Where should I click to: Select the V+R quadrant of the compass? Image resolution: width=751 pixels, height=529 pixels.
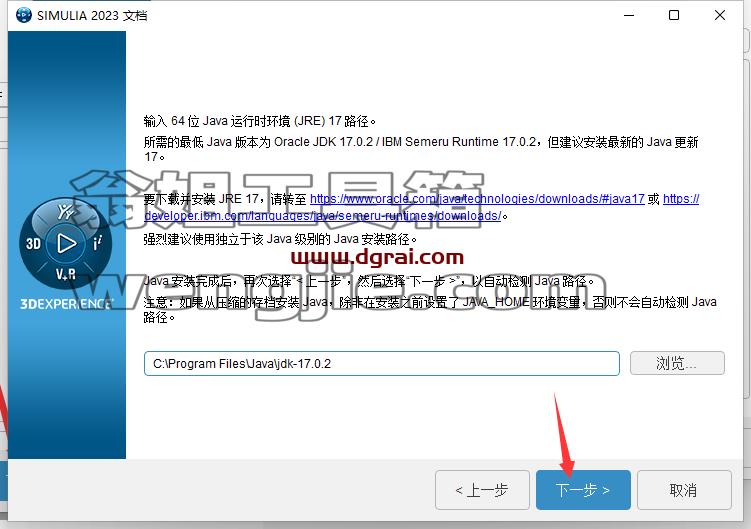66,274
